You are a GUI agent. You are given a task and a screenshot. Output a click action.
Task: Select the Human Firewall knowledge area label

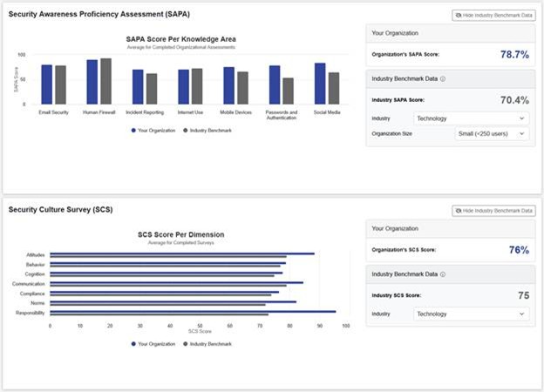coord(99,112)
